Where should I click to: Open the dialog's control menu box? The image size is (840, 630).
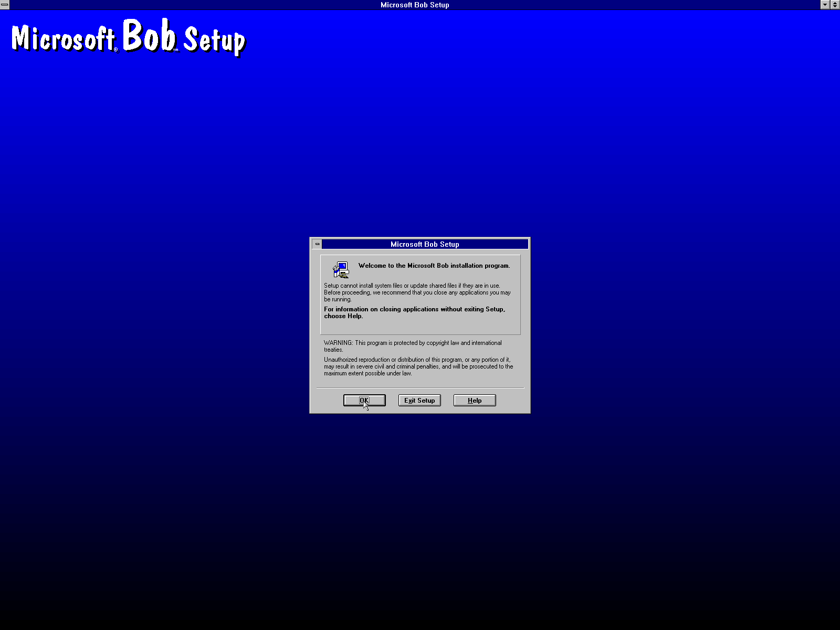tap(317, 244)
